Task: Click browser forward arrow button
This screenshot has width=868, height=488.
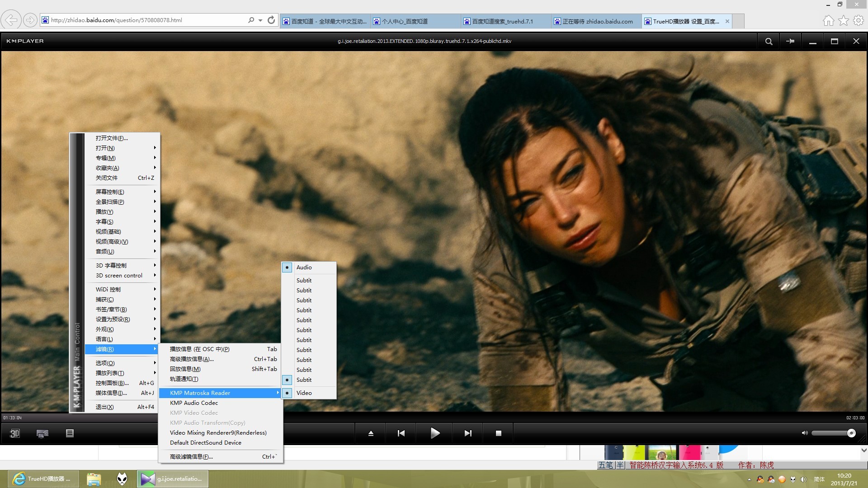Action: 30,20
